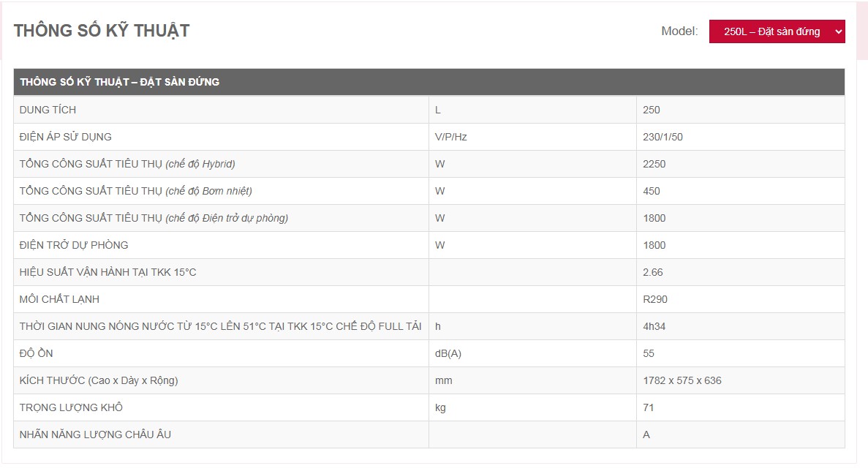Select the "ĐỘ ỒN" label
The height and width of the screenshot is (474, 868).
tap(36, 353)
